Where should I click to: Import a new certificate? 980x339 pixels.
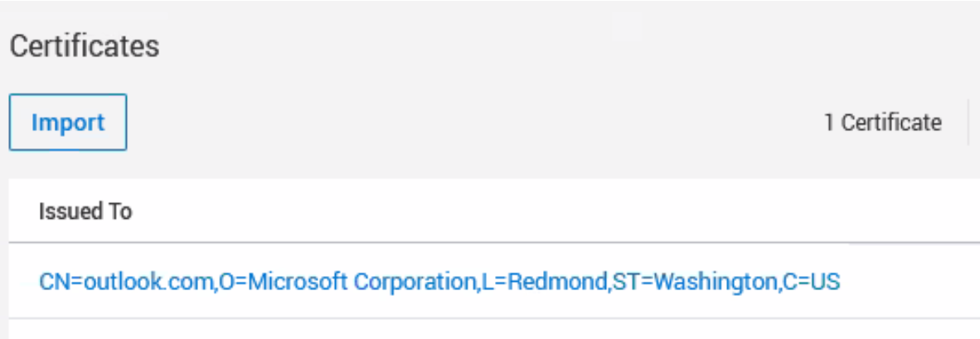coord(68,123)
